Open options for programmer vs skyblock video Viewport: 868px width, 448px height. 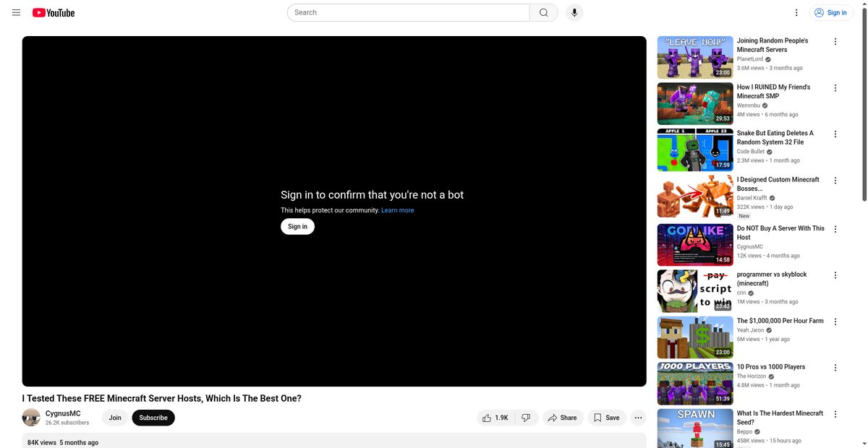835,275
